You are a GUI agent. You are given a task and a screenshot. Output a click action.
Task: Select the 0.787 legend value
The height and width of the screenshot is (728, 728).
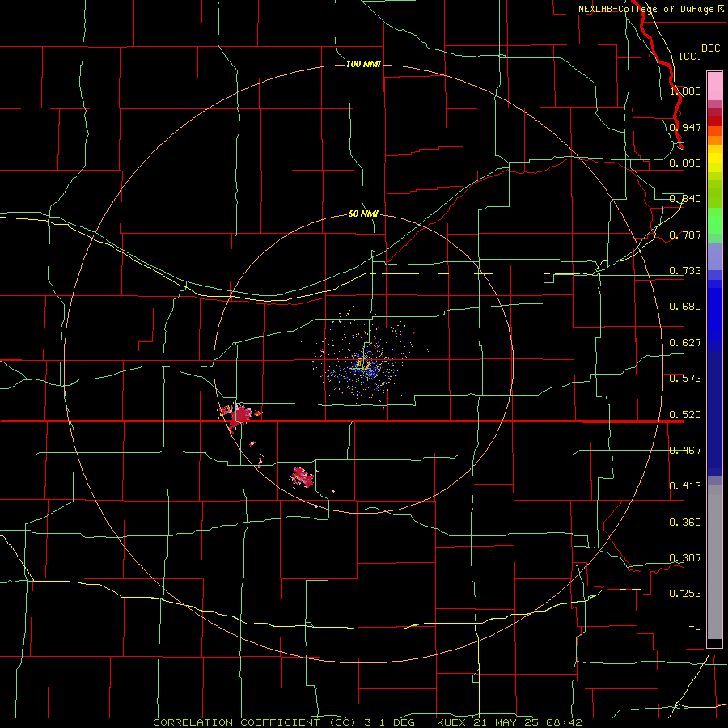click(x=685, y=235)
